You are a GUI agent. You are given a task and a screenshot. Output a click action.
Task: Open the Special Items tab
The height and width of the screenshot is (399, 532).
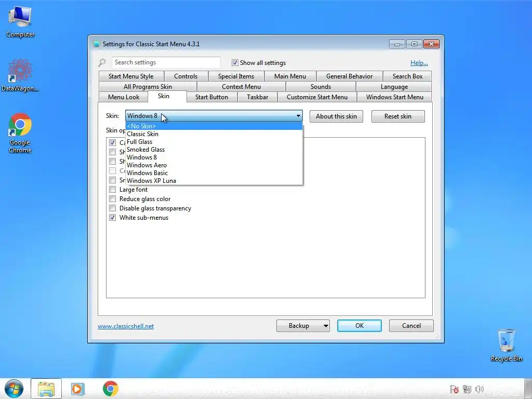(236, 76)
